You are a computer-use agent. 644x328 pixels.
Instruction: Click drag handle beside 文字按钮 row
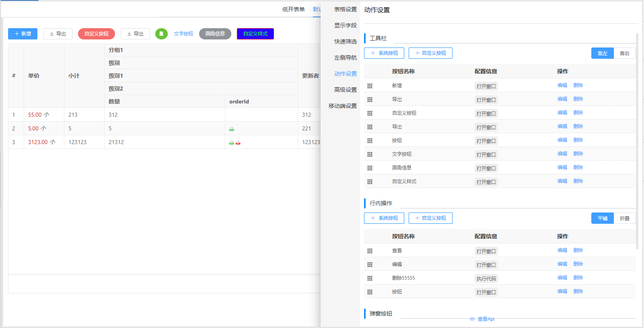click(x=370, y=154)
